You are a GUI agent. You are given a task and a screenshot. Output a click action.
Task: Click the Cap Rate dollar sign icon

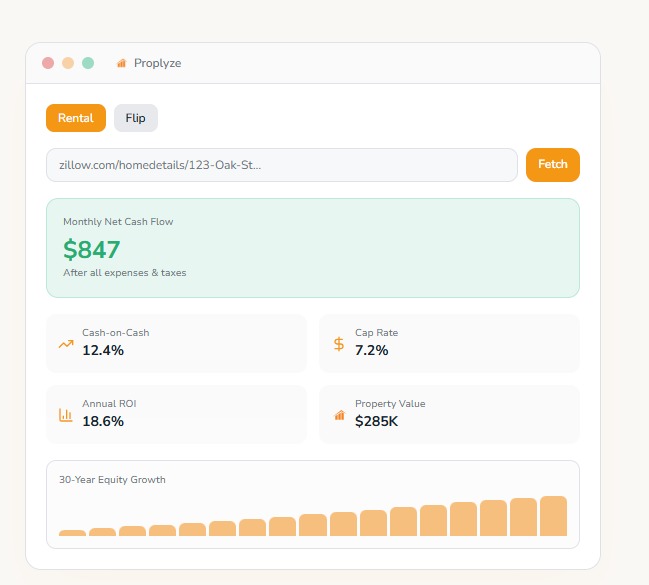tap(339, 344)
